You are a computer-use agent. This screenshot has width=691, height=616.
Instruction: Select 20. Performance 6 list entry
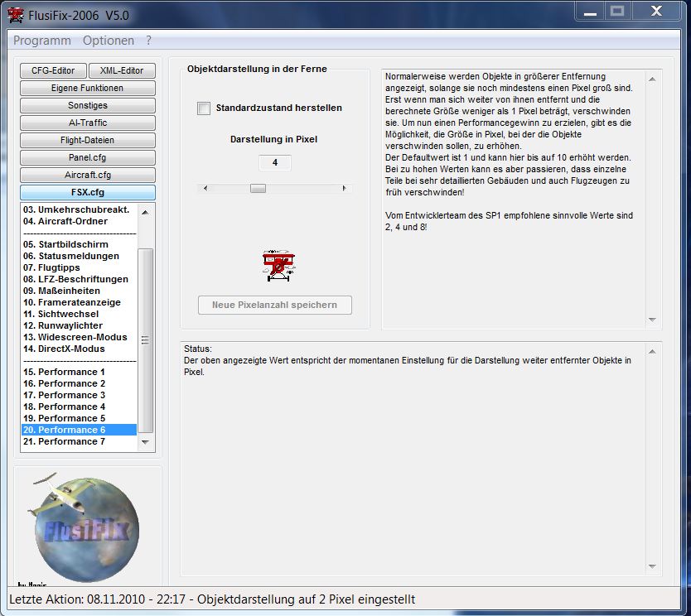[x=79, y=430]
